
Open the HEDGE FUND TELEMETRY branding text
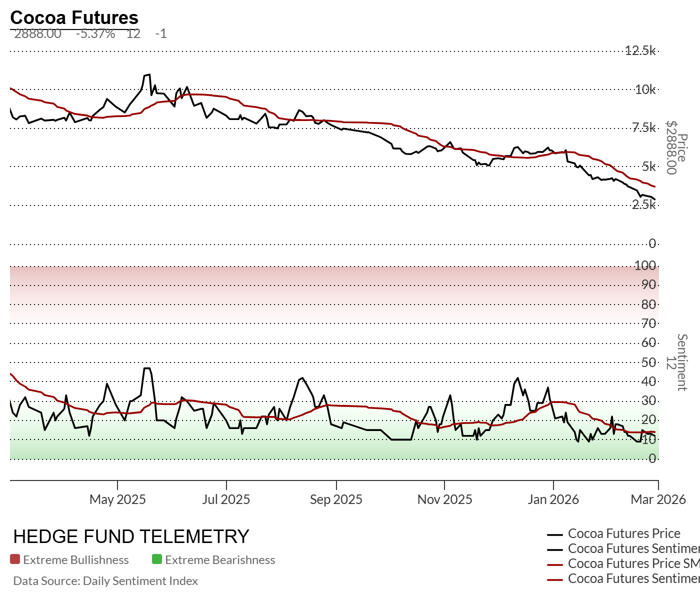(131, 536)
